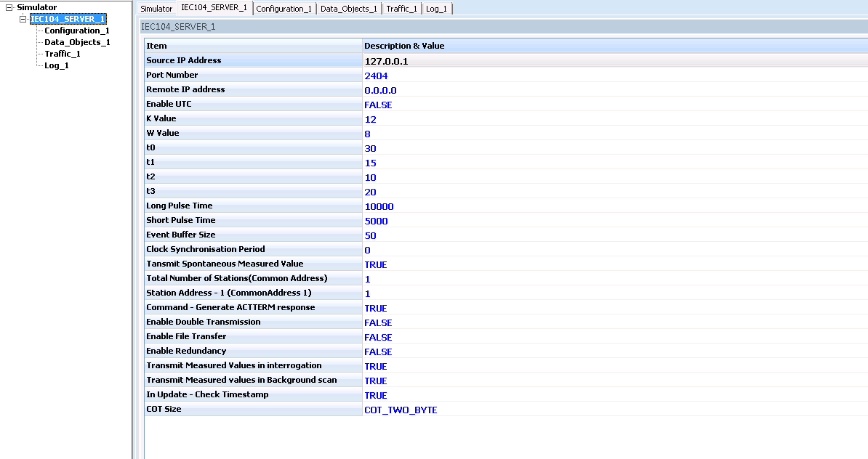Image resolution: width=868 pixels, height=459 pixels.
Task: Click the Description & Value column header
Action: pos(615,46)
